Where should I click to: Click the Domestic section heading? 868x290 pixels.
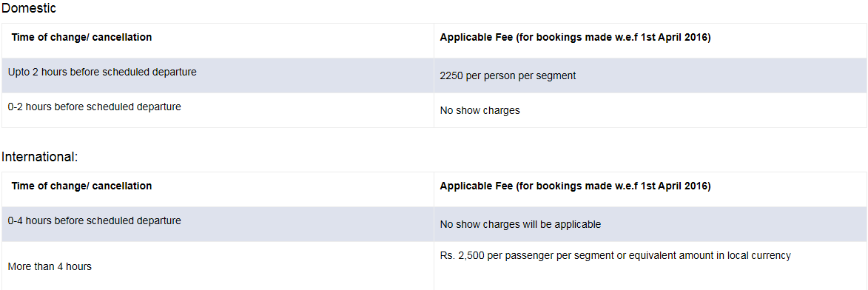(x=29, y=9)
